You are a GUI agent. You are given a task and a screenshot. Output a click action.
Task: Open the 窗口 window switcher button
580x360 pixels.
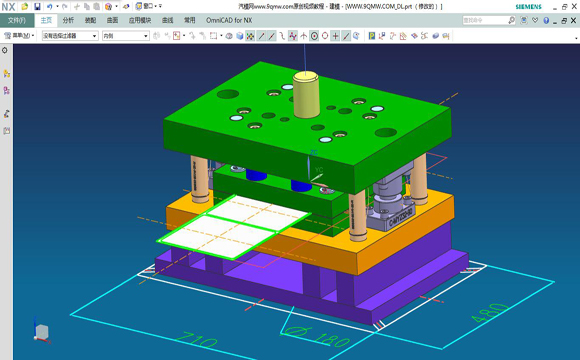(148, 6)
